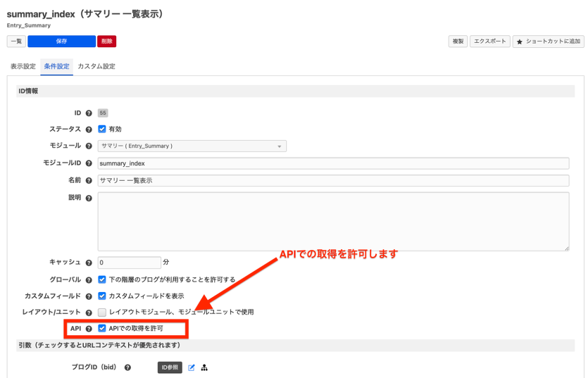Click the blue edit icon beside ID参照
Screen dimensions: 588x378
point(192,368)
